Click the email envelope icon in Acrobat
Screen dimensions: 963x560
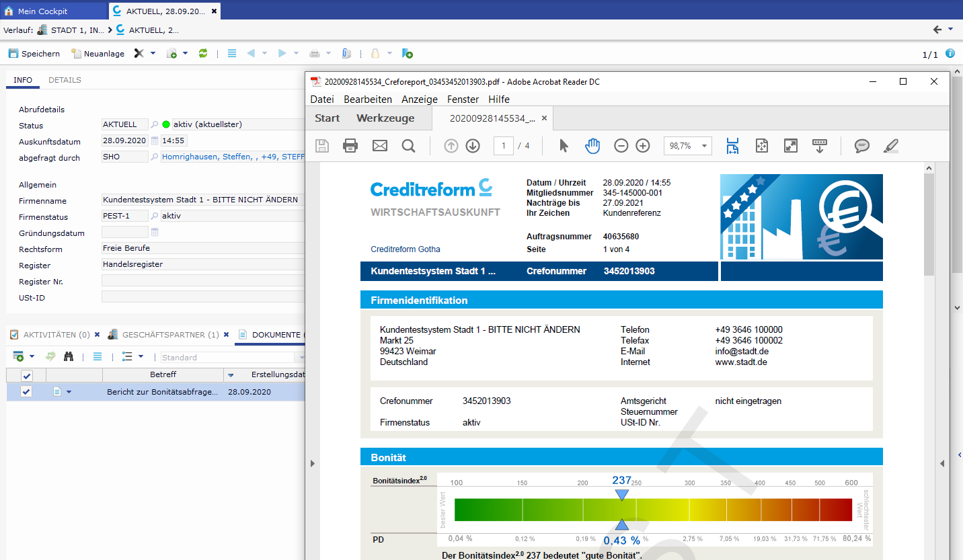pos(380,146)
